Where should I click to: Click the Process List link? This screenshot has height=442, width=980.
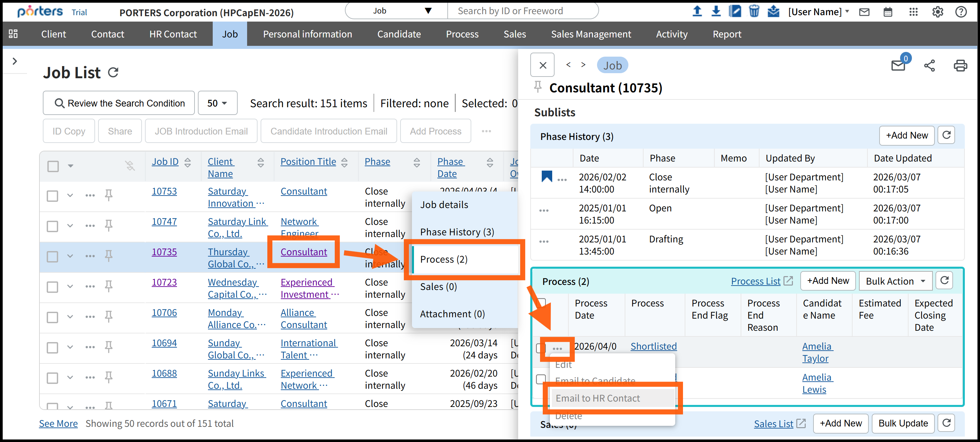click(755, 281)
